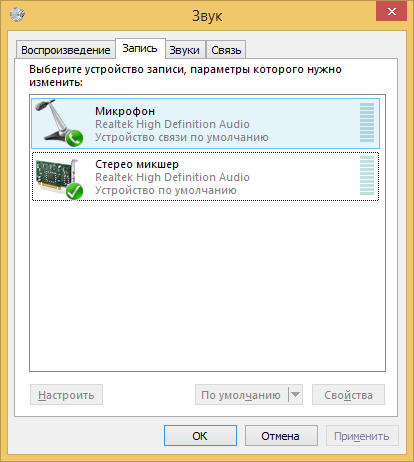Click the Стерео микшер level meter bars
The width and height of the screenshot is (414, 462).
[367, 175]
